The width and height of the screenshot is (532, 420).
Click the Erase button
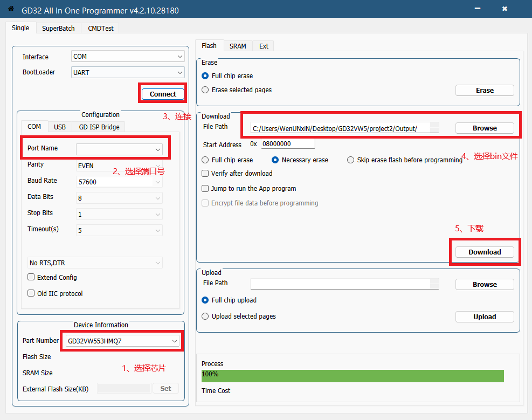[485, 90]
